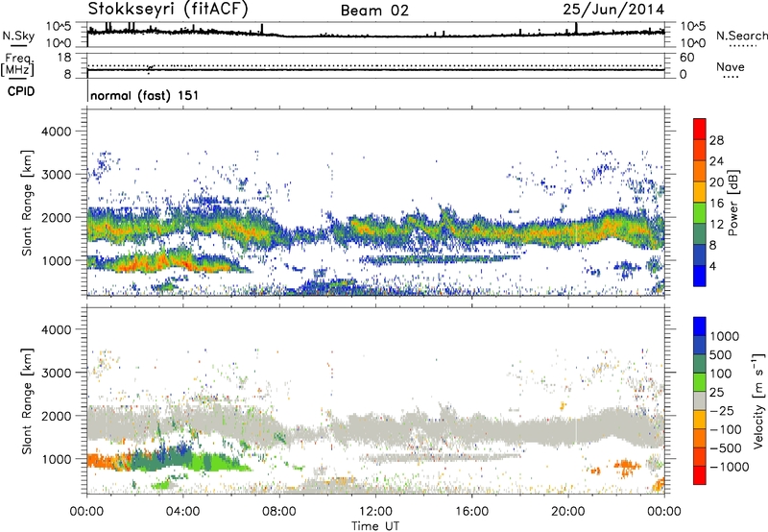
Task: Click the Power scale value 16
Action: [716, 204]
